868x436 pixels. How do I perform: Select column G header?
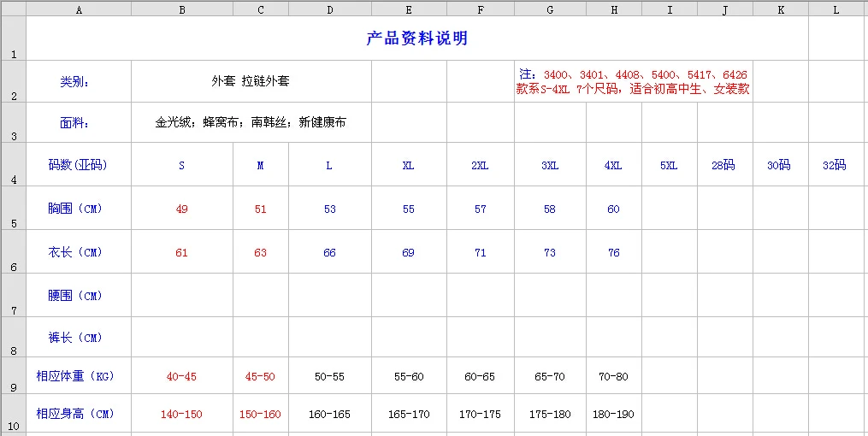550,9
